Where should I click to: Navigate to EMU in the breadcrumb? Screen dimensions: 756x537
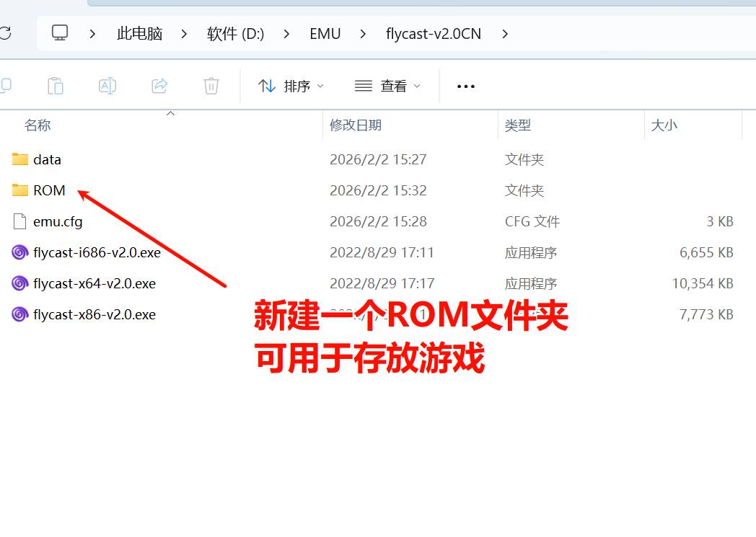pyautogui.click(x=325, y=34)
